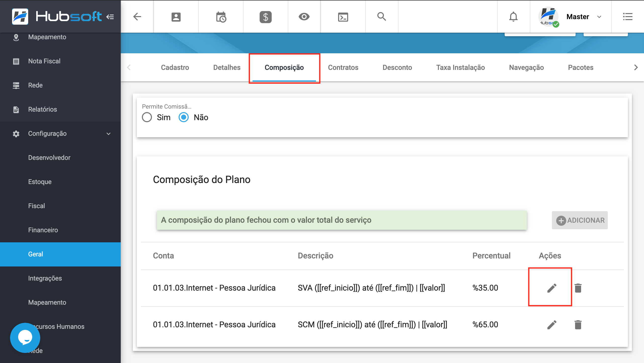Open the Taxa Instalação tab
The width and height of the screenshot is (644, 363).
(x=460, y=67)
